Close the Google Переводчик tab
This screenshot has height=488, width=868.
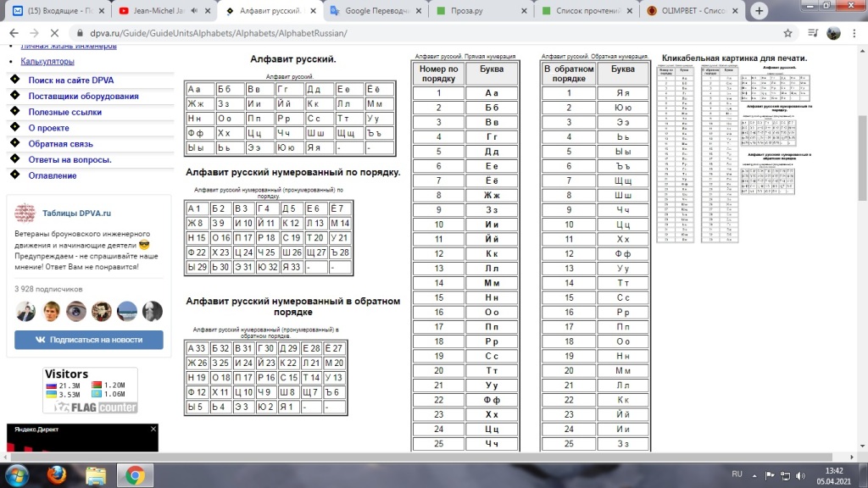click(419, 10)
